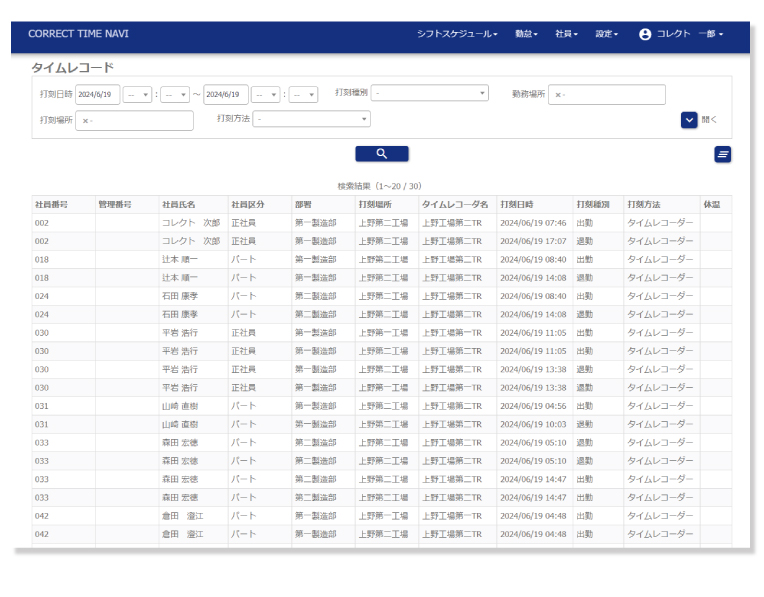Click the blue list menu icon
Image resolution: width=764 pixels, height=597 pixels.
(x=722, y=154)
